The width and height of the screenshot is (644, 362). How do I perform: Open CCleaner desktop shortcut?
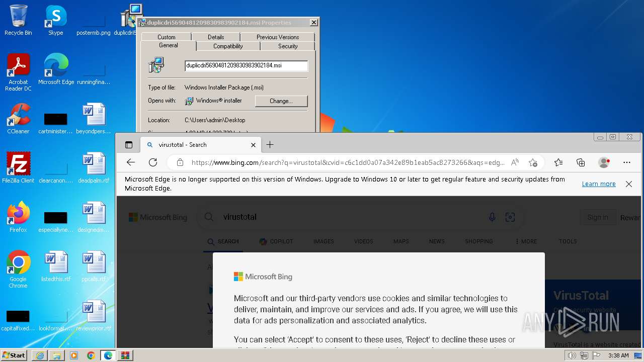point(18,119)
